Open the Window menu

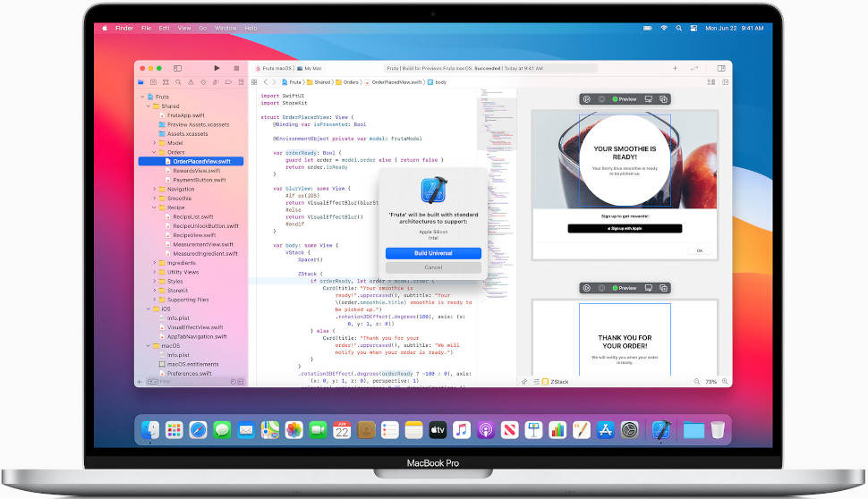(226, 29)
